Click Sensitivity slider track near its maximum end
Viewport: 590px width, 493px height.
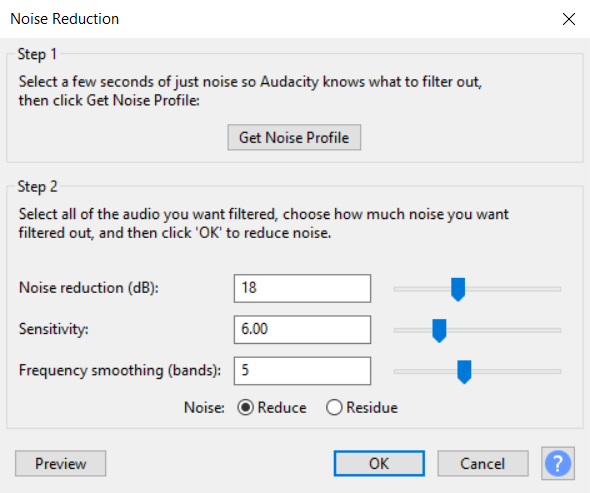tap(555, 330)
